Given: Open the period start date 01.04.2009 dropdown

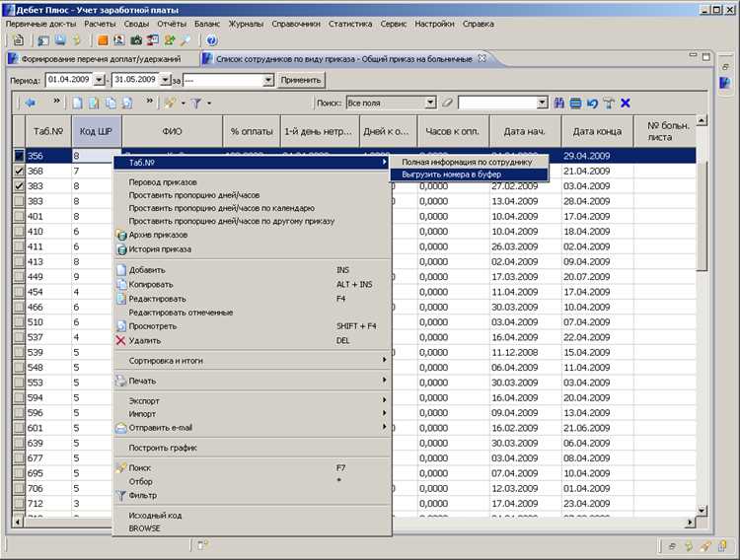Looking at the screenshot, I should coord(99,80).
